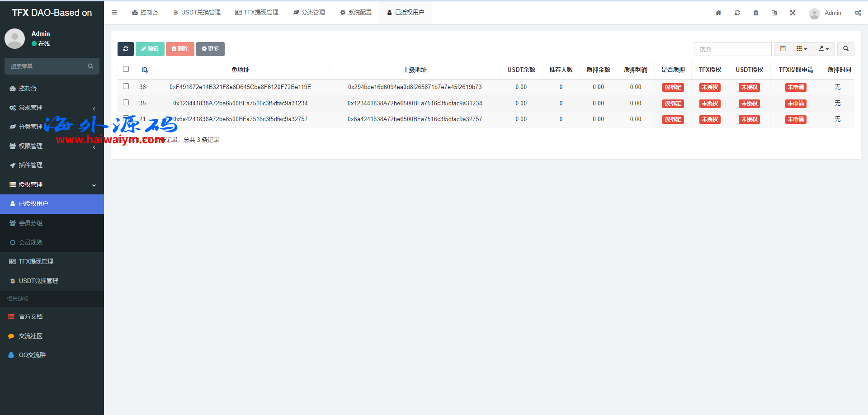
Task: Tick the checkbox for row ID 36
Action: pos(126,86)
